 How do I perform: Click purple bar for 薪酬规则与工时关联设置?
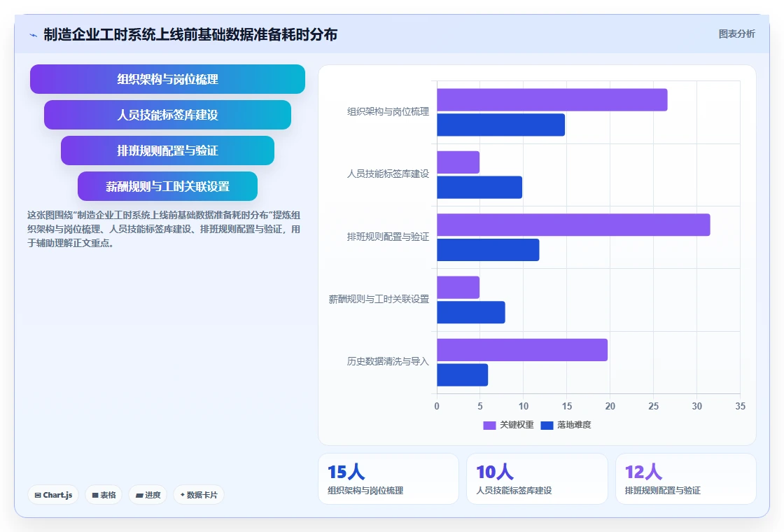tap(458, 288)
